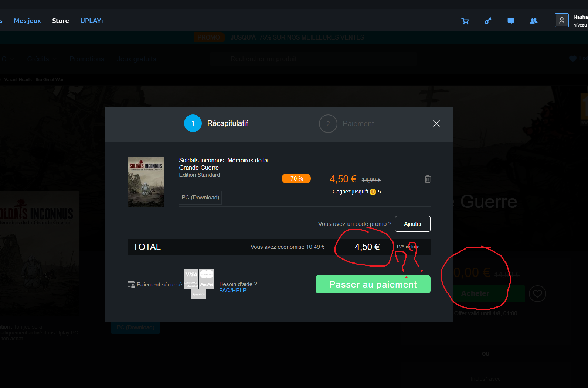Image resolution: width=588 pixels, height=388 pixels.
Task: Click the paysafecard payment logo
Action: click(199, 294)
